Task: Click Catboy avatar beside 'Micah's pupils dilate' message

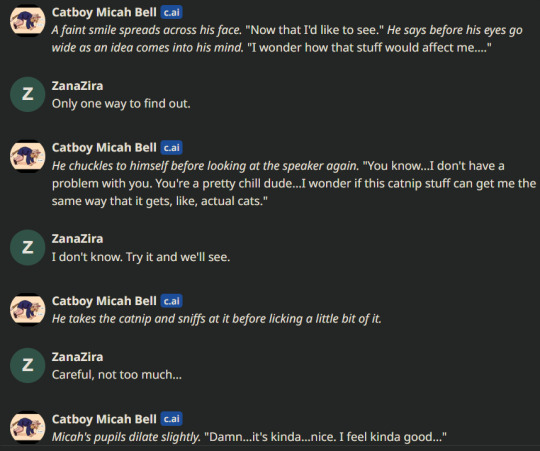Action: (x=28, y=427)
